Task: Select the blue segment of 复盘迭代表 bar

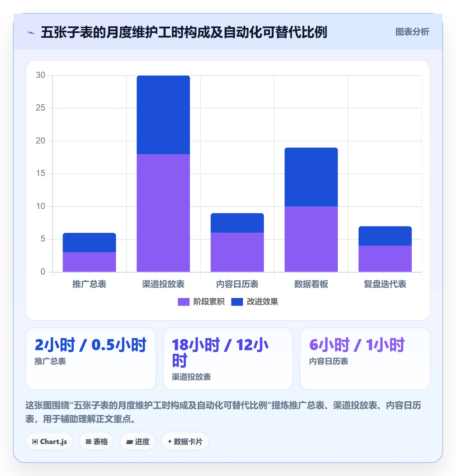Action: click(385, 236)
